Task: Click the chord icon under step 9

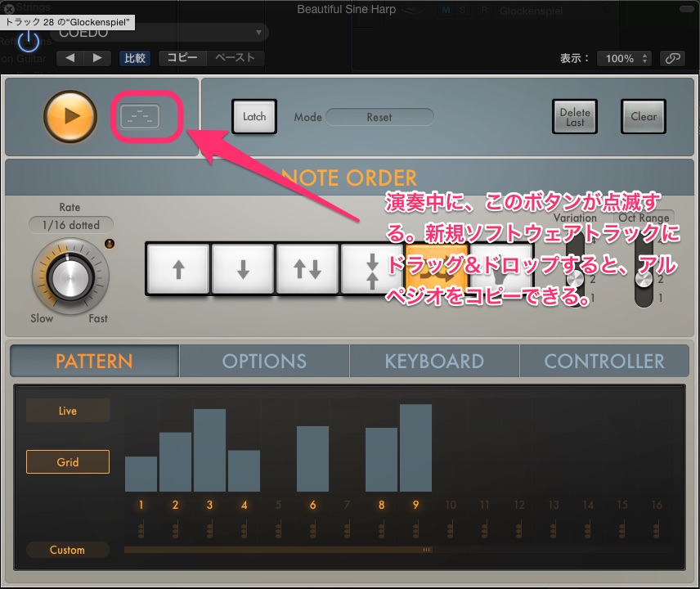Action: (x=416, y=529)
